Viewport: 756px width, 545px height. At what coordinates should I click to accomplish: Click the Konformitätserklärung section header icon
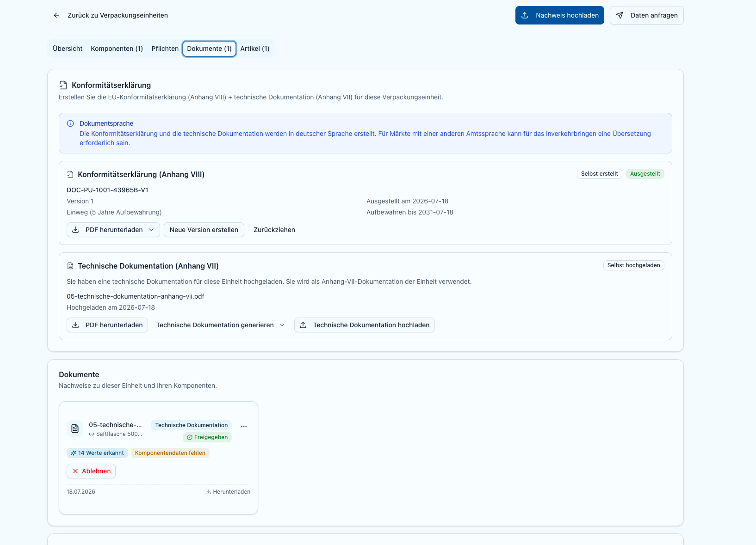click(x=63, y=85)
